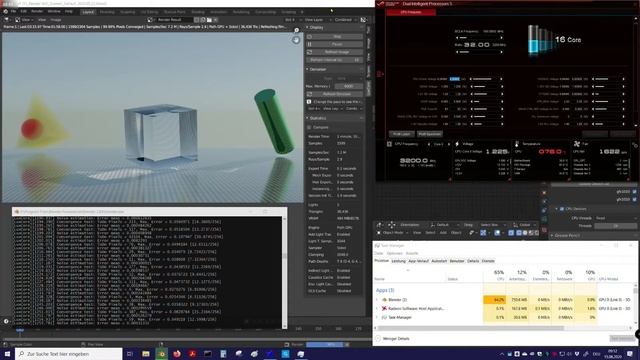Open Blender's File menu

pyautogui.click(x=13, y=11)
